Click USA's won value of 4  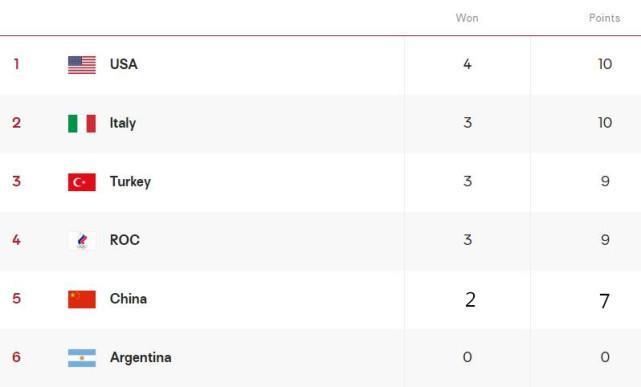pos(467,64)
